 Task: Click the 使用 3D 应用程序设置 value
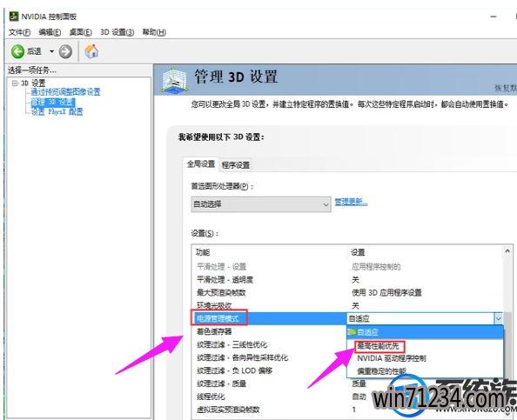click(386, 292)
